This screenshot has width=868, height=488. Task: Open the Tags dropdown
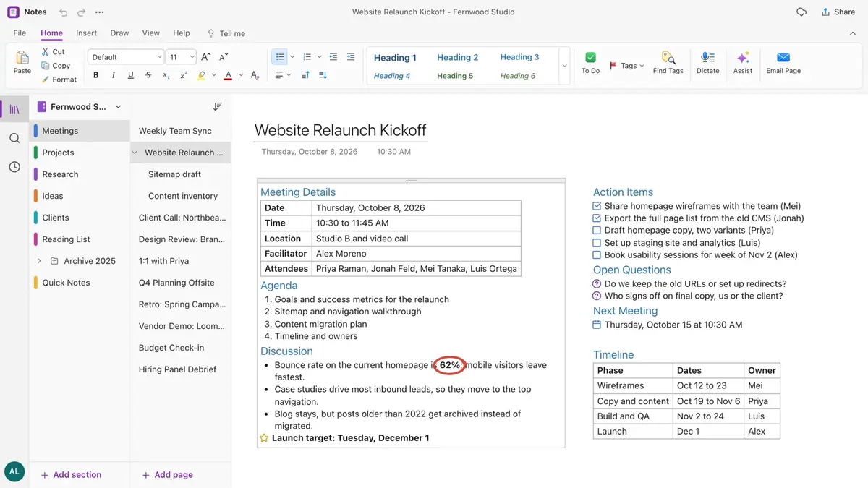click(x=626, y=66)
